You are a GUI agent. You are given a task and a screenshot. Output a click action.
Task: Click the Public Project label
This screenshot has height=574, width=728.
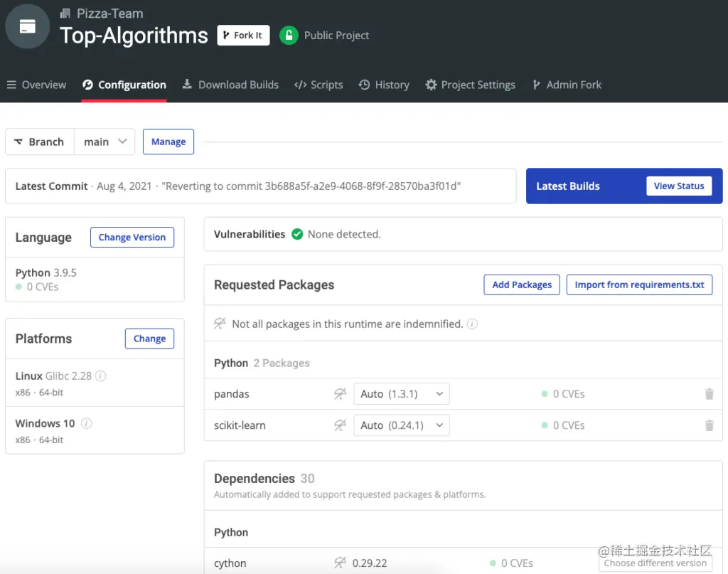point(336,36)
